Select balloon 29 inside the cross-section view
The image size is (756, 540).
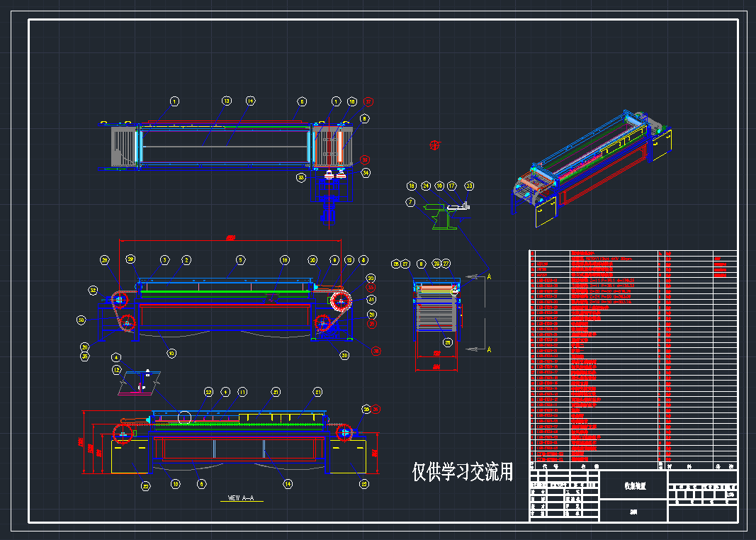coord(448,342)
